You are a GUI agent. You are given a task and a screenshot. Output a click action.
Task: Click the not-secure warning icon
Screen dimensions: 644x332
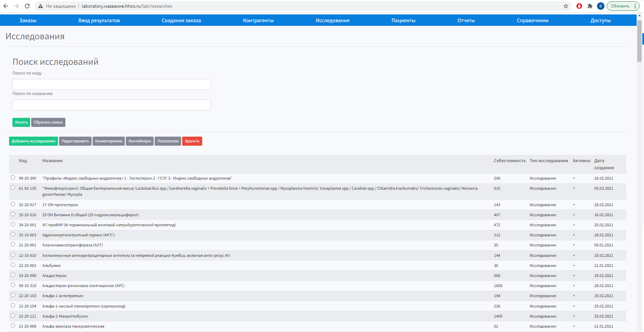(x=41, y=6)
